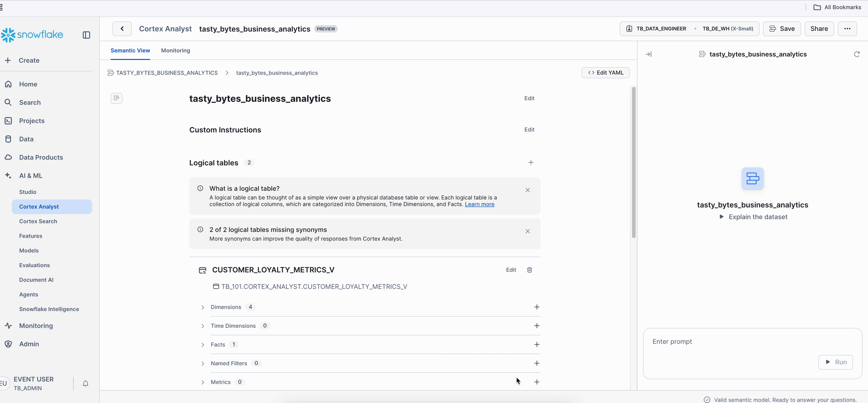Image resolution: width=868 pixels, height=403 pixels.
Task: Run the prompt
Action: (x=835, y=362)
